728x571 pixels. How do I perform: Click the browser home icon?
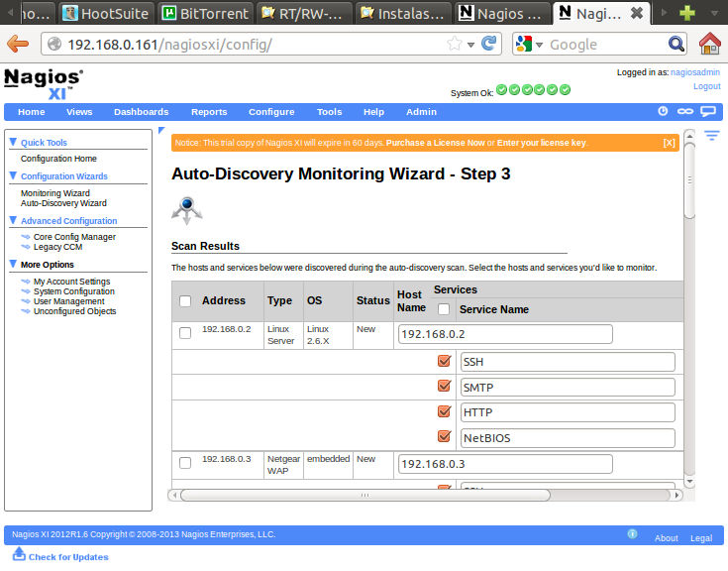tap(709, 44)
